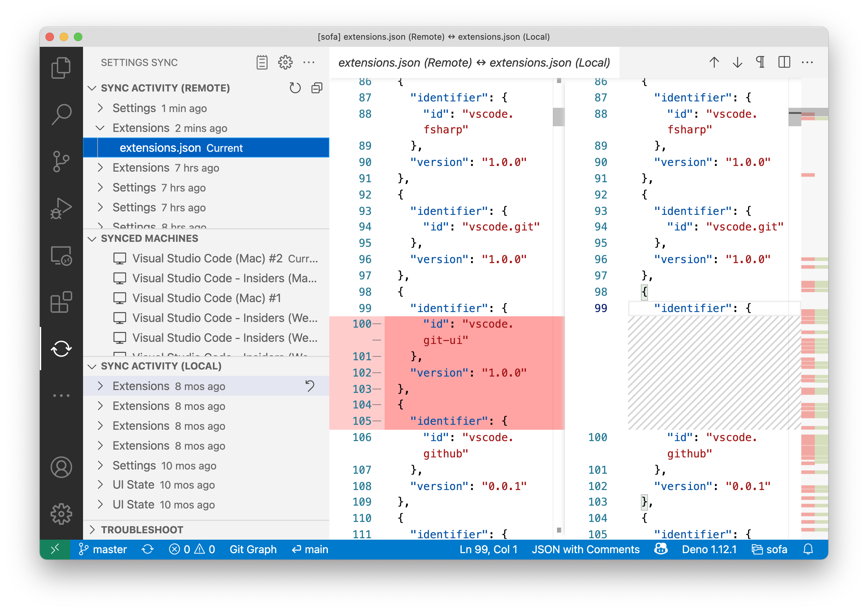Screen dimensions: 868x612
Task: Open the Search view icon
Action: click(61, 114)
